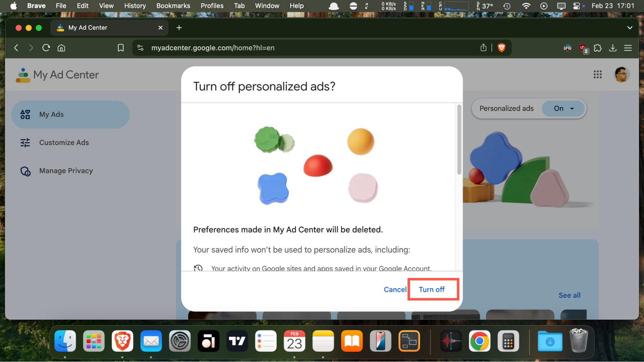The image size is (644, 362).
Task: Open Time Machine menu bar icon
Action: pos(507,6)
